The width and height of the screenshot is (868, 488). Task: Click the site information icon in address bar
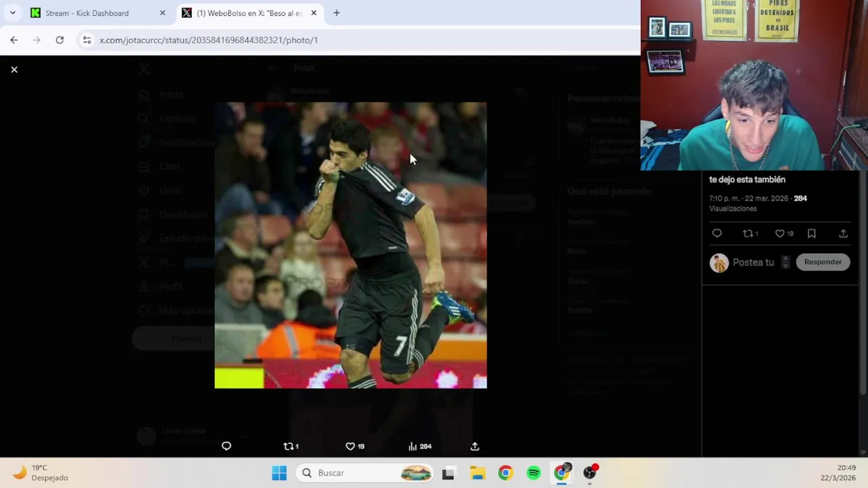87,40
